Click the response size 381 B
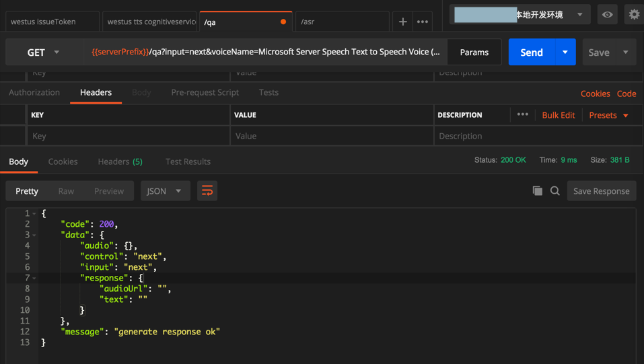The height and width of the screenshot is (364, 644). click(620, 160)
